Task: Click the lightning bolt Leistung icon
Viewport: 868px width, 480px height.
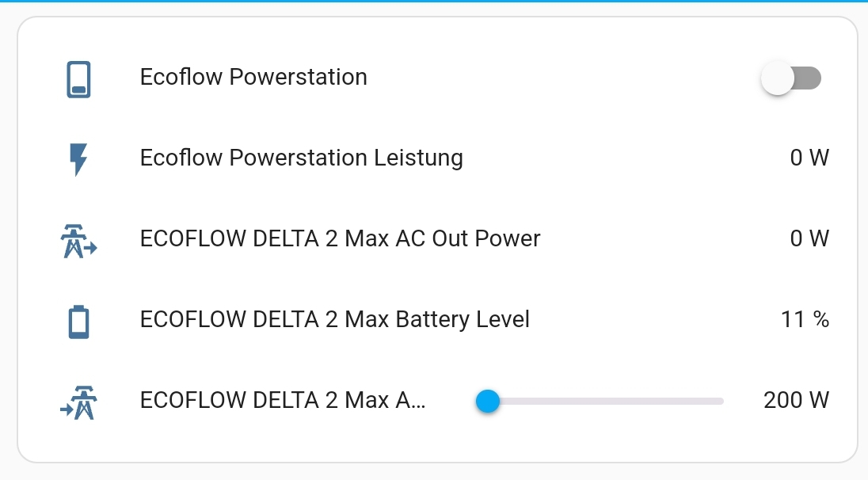Action: click(78, 160)
